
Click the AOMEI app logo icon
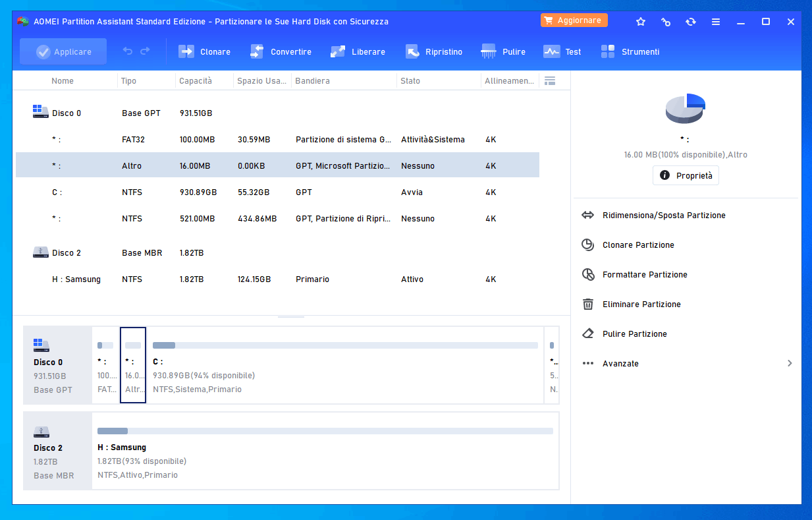pos(22,21)
